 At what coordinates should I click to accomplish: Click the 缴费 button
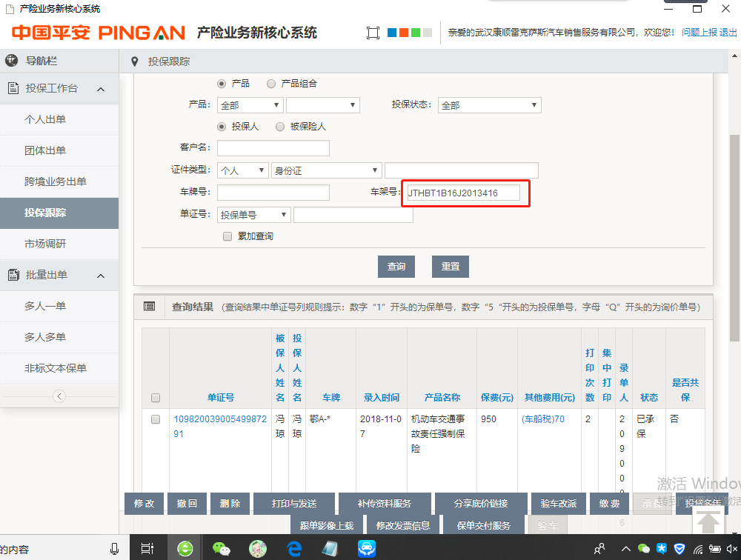610,504
